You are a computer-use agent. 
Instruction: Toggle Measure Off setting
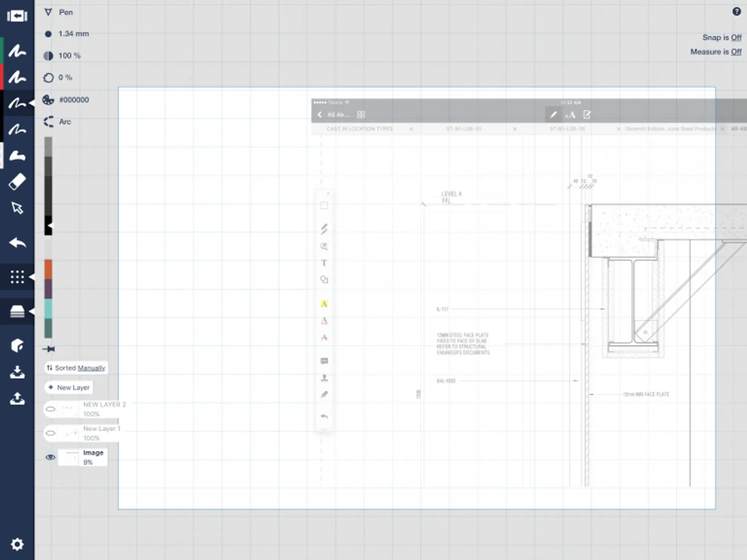coord(736,52)
